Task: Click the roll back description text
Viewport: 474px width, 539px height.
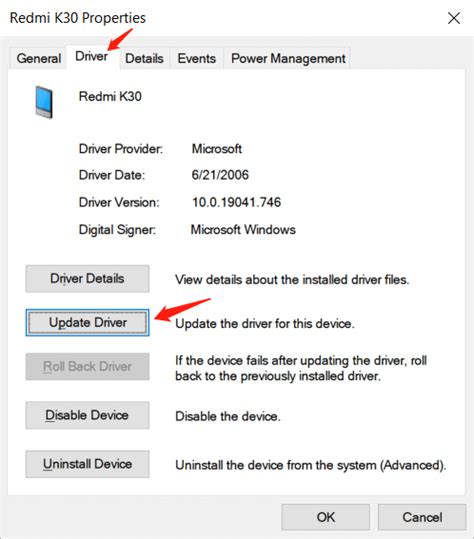Action: tap(301, 368)
